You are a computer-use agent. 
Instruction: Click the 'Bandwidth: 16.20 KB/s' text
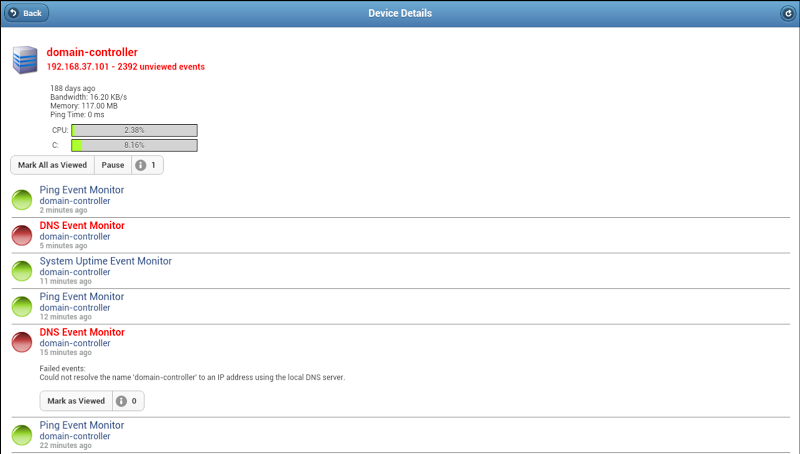pos(88,97)
